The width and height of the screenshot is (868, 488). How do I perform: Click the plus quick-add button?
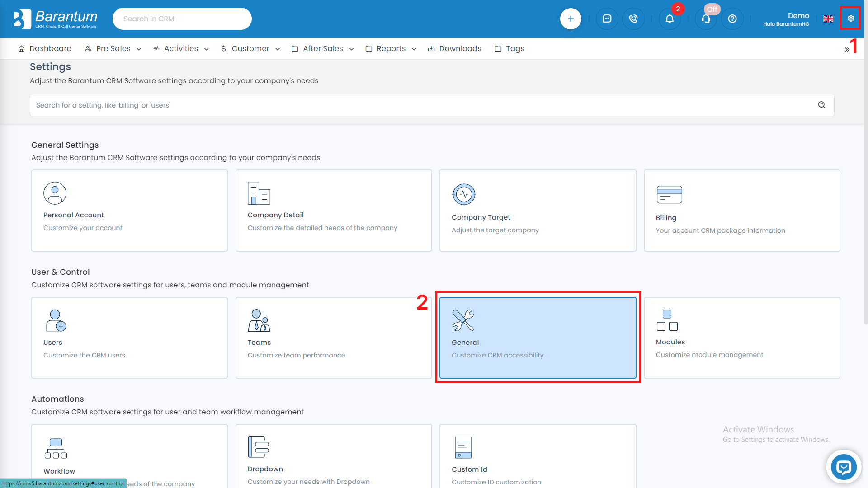(571, 19)
